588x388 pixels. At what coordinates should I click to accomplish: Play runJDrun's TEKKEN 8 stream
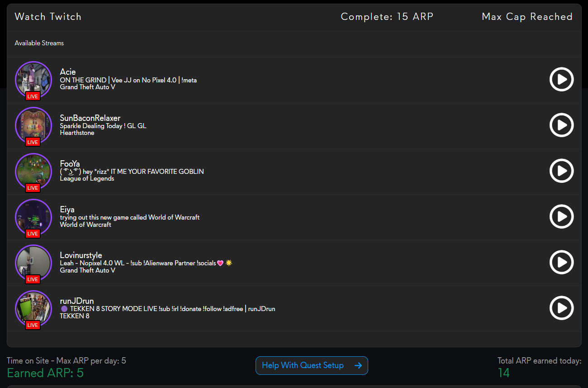point(561,308)
